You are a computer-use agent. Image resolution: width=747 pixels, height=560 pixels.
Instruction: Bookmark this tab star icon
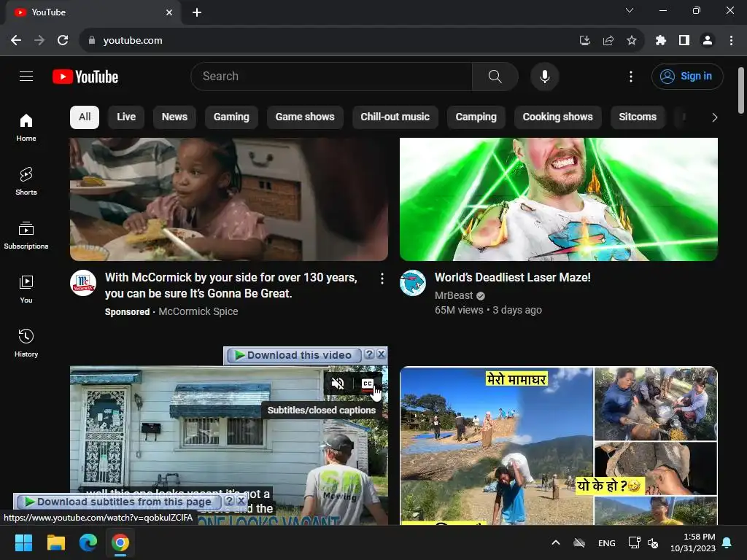632,41
